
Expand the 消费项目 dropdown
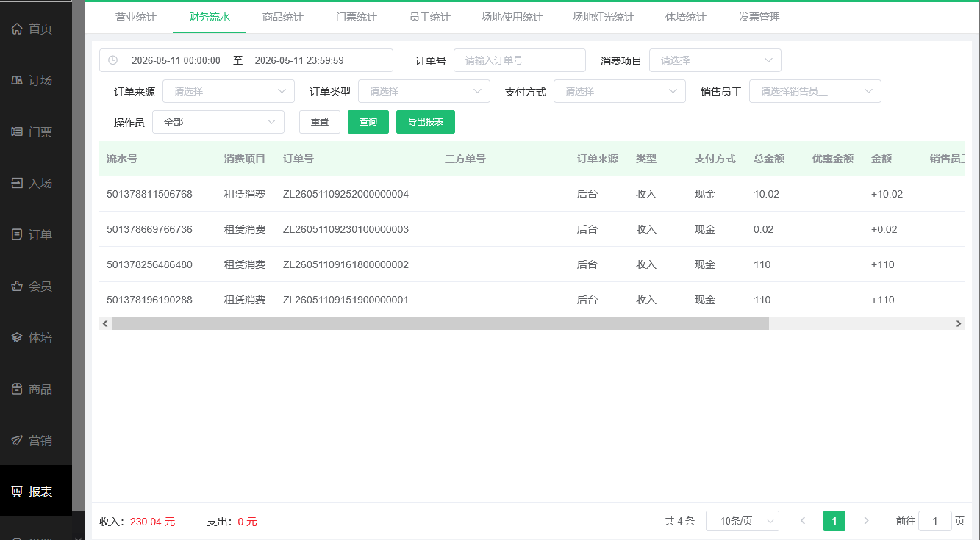pos(715,60)
